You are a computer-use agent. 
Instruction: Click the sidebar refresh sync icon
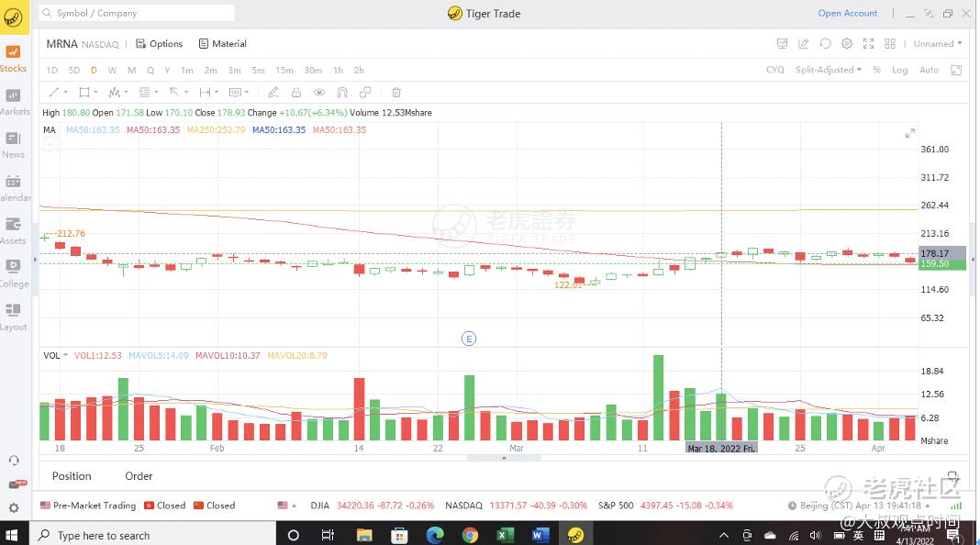click(x=14, y=461)
